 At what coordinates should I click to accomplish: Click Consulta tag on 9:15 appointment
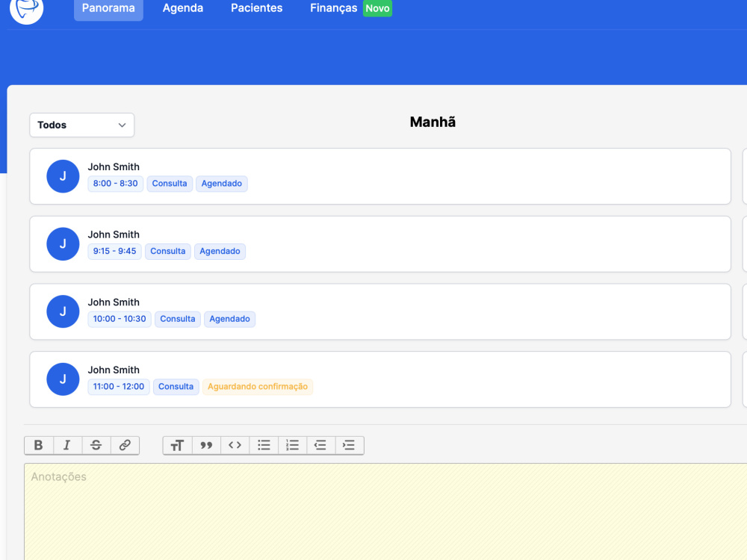[x=167, y=252]
